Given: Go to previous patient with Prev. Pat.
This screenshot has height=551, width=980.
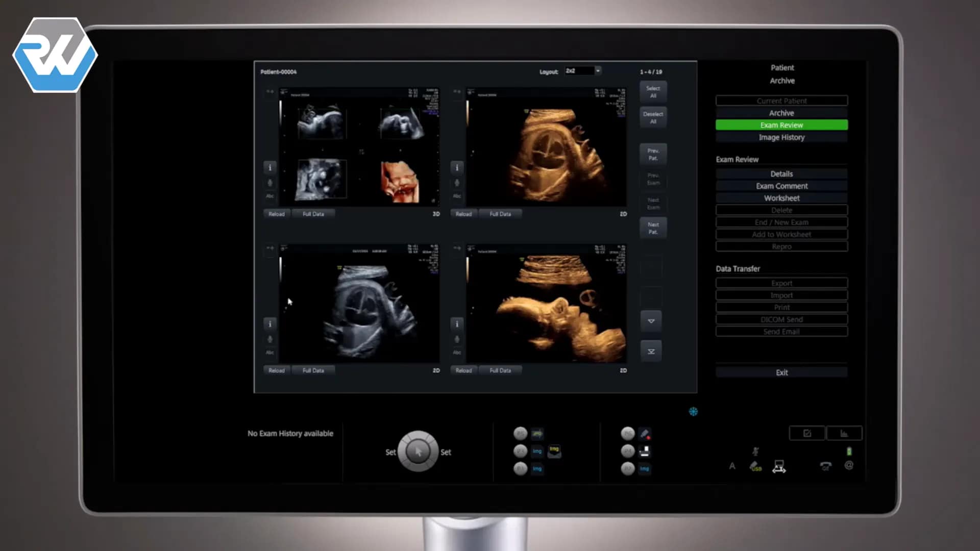Looking at the screenshot, I should point(653,155).
